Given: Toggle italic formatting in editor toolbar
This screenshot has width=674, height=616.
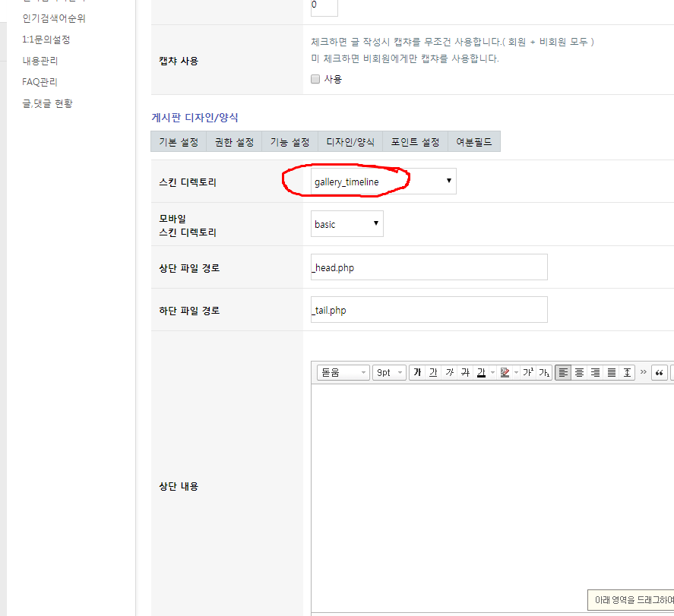Looking at the screenshot, I should pos(449,372).
